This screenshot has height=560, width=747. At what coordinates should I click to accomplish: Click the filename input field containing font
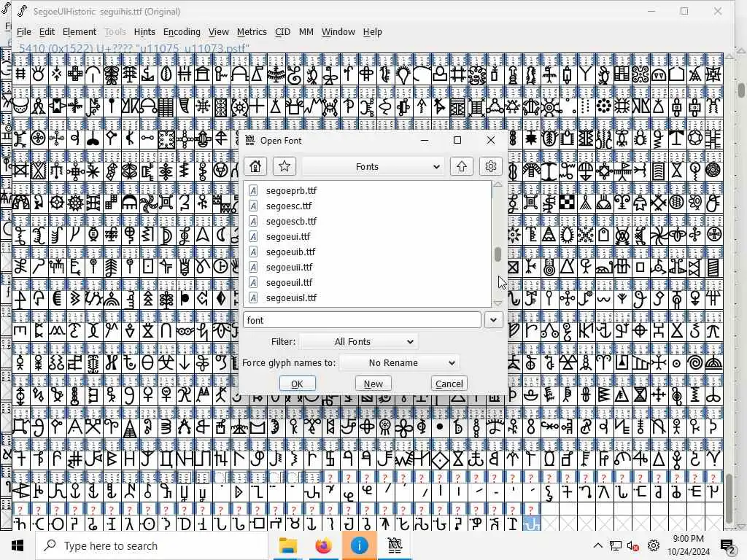coord(362,320)
